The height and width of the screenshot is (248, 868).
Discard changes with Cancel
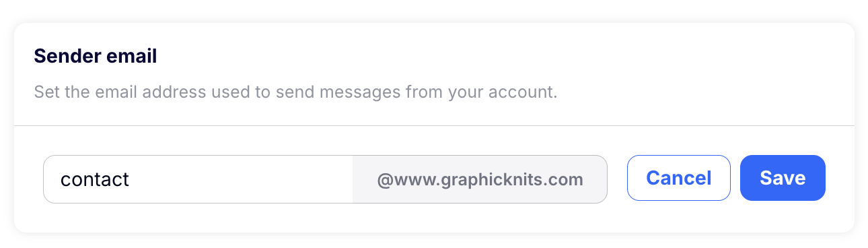tap(678, 178)
